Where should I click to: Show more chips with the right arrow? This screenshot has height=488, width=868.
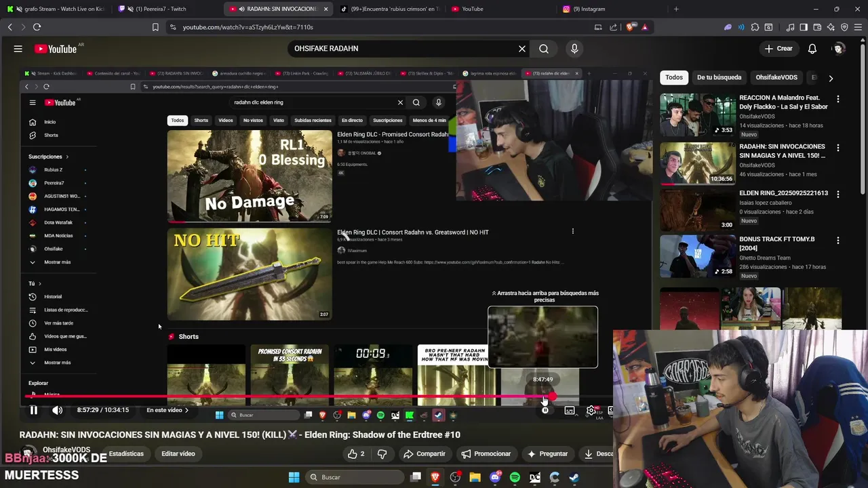point(831,78)
